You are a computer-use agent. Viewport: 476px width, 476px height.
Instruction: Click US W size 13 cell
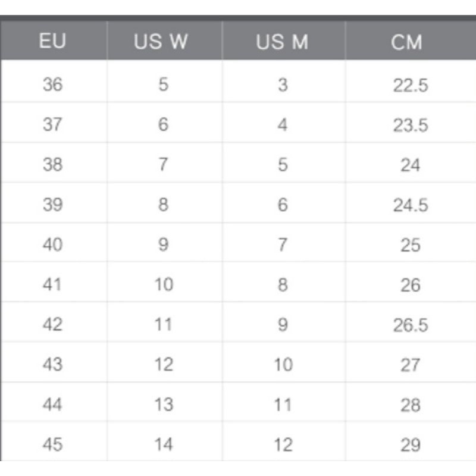coord(164,405)
